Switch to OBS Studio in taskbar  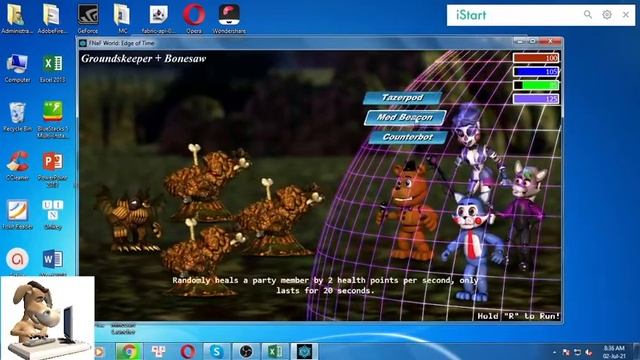[246, 351]
